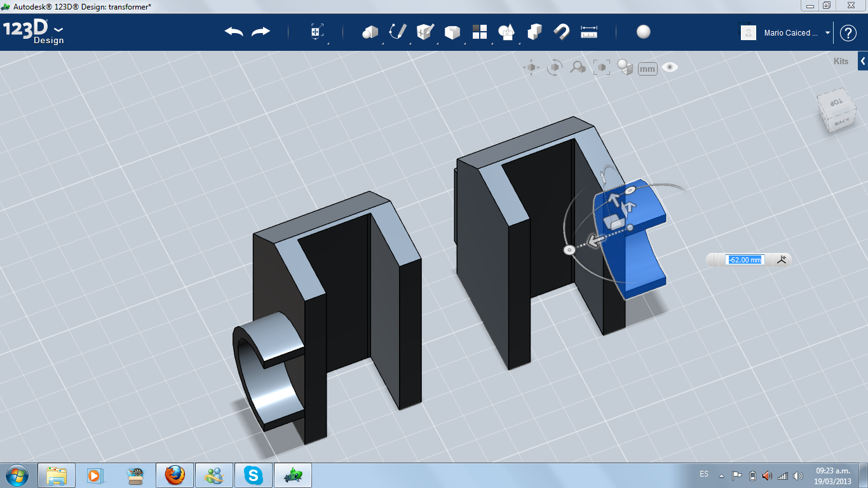Screen dimensions: 868x488
Task: Click the ES language indicator
Action: tap(704, 475)
